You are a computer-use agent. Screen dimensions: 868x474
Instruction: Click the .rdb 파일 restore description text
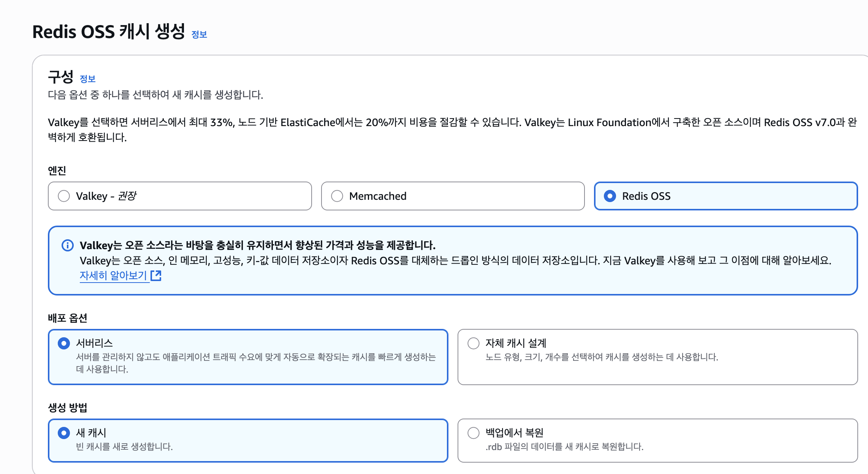[564, 447]
